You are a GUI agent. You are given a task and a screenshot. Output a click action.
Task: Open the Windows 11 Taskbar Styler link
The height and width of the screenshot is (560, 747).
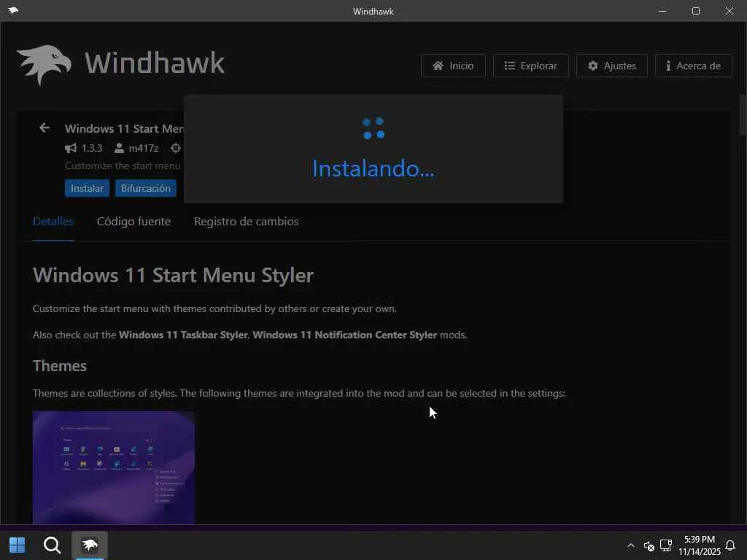183,335
